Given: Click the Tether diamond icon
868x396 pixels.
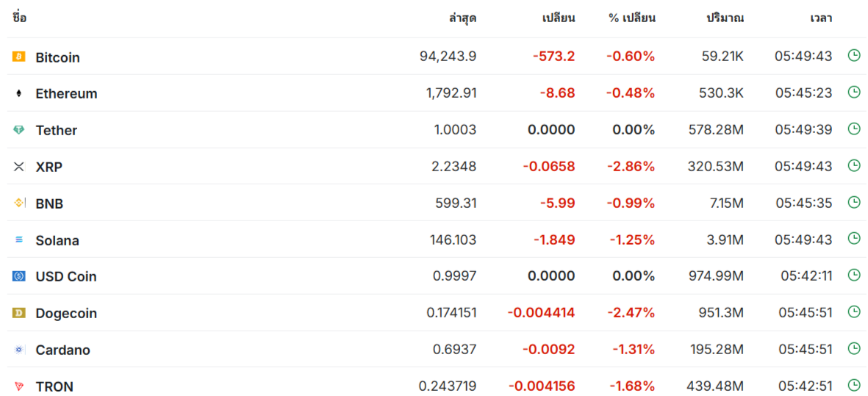Looking at the screenshot, I should pyautogui.click(x=19, y=130).
